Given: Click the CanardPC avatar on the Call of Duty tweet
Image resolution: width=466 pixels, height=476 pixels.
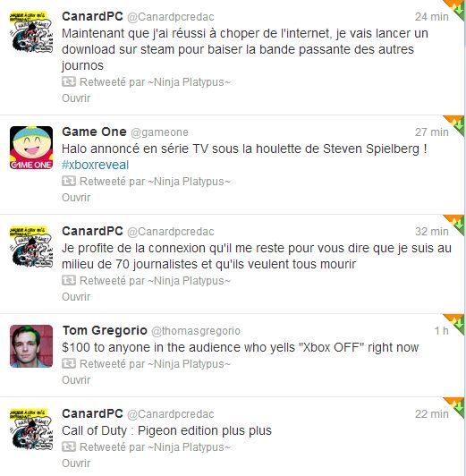Looking at the screenshot, I should coord(31,429).
